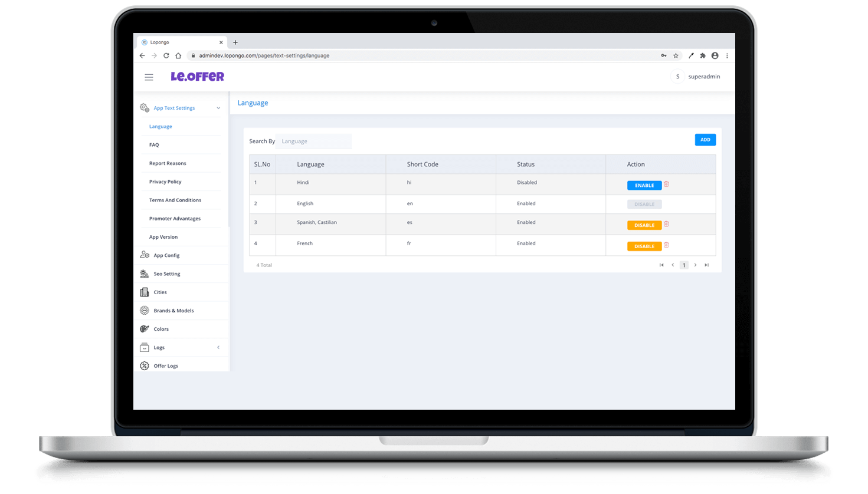Screen dimensions: 868x494
Task: Expand the Logs menu chevron
Action: (218, 347)
